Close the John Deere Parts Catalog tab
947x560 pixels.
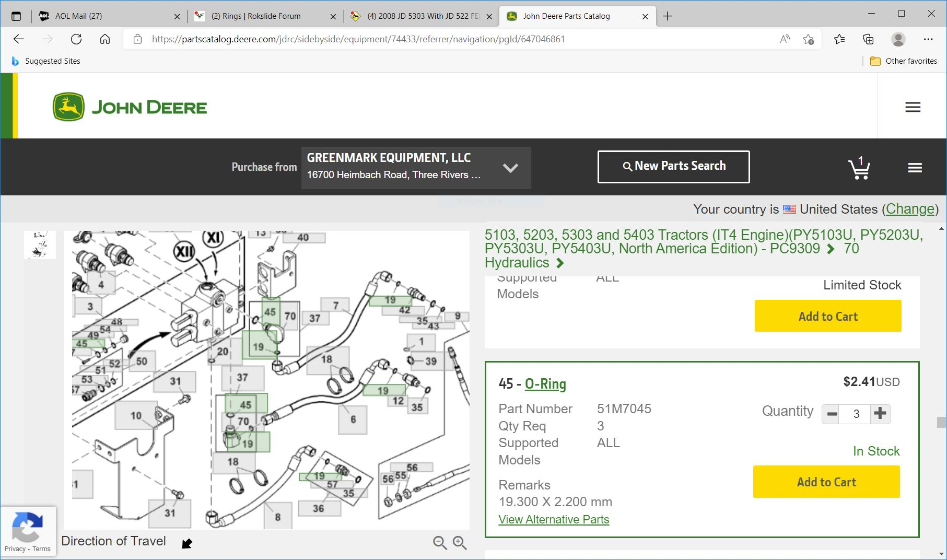coord(645,16)
